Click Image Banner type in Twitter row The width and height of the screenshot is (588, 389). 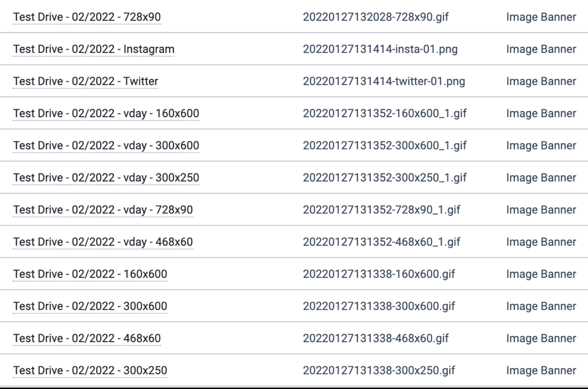pos(541,81)
